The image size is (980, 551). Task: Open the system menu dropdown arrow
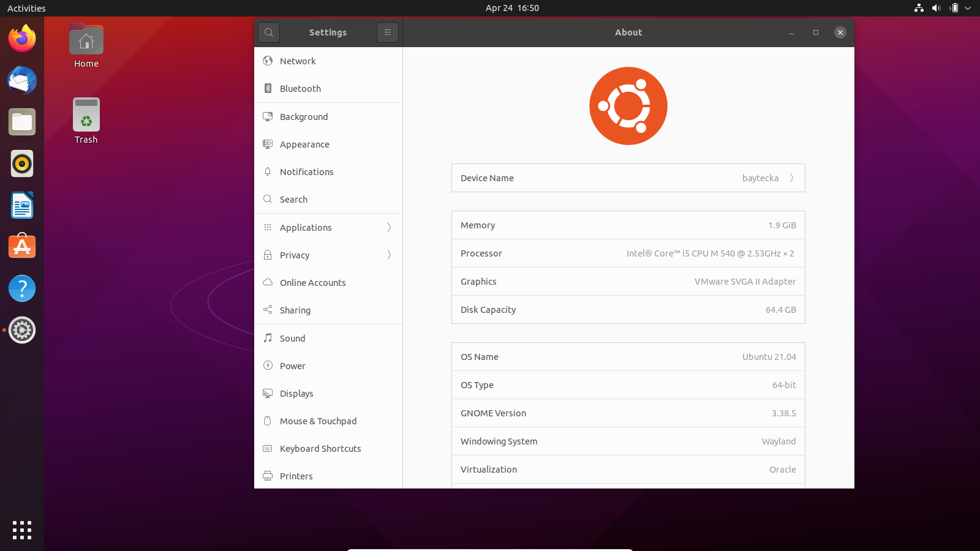968,8
